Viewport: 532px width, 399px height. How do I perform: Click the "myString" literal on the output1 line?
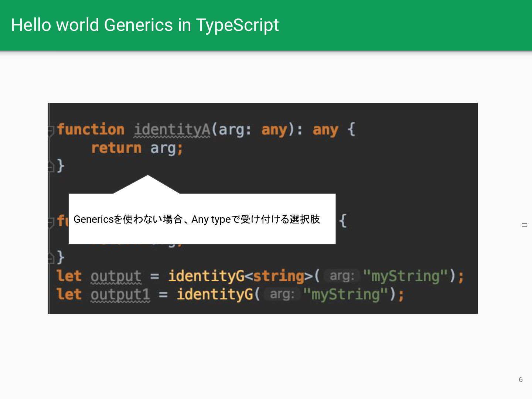(346, 294)
